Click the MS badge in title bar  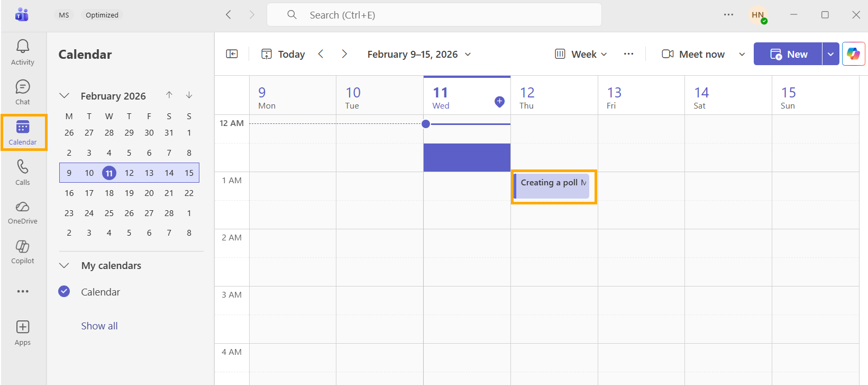(x=64, y=15)
